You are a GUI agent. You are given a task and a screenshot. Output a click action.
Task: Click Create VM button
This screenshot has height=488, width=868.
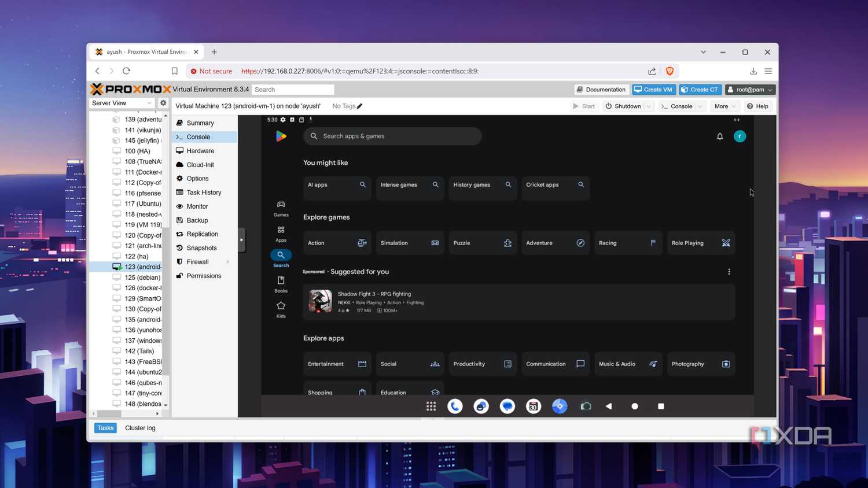[x=654, y=90]
